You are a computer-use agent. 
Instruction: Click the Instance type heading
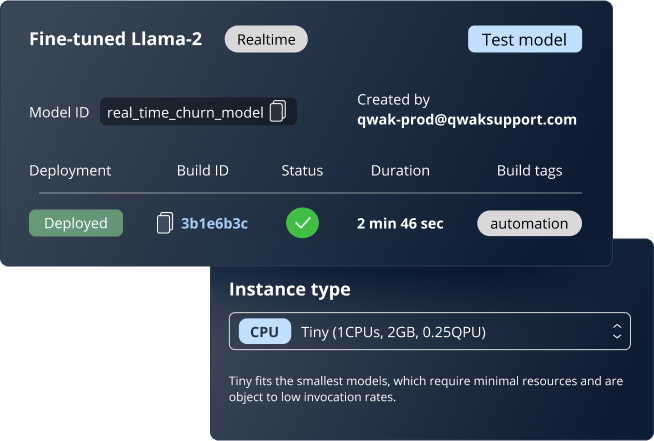coord(290,290)
